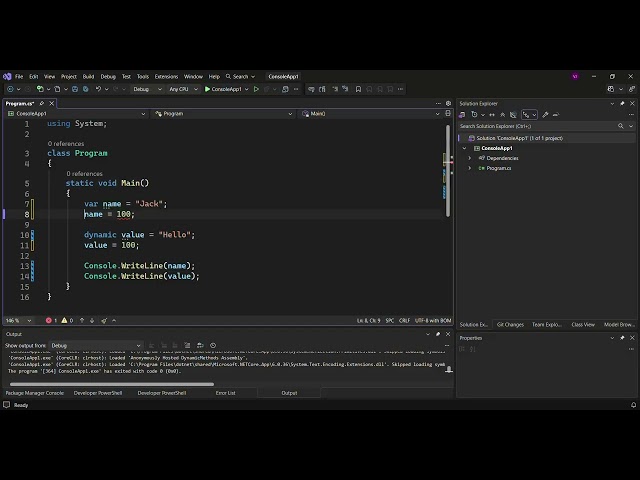Switch to the Git Changes tab
The height and width of the screenshot is (480, 640).
point(510,324)
